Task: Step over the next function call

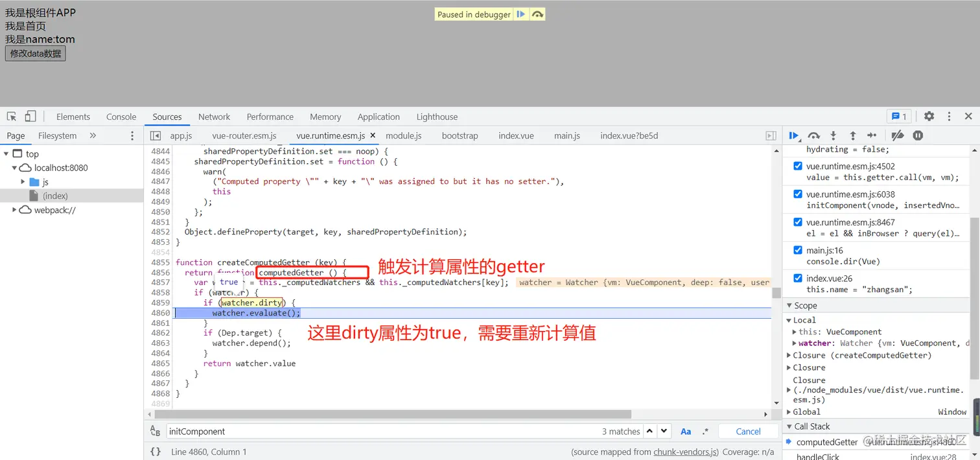Action: (x=814, y=135)
